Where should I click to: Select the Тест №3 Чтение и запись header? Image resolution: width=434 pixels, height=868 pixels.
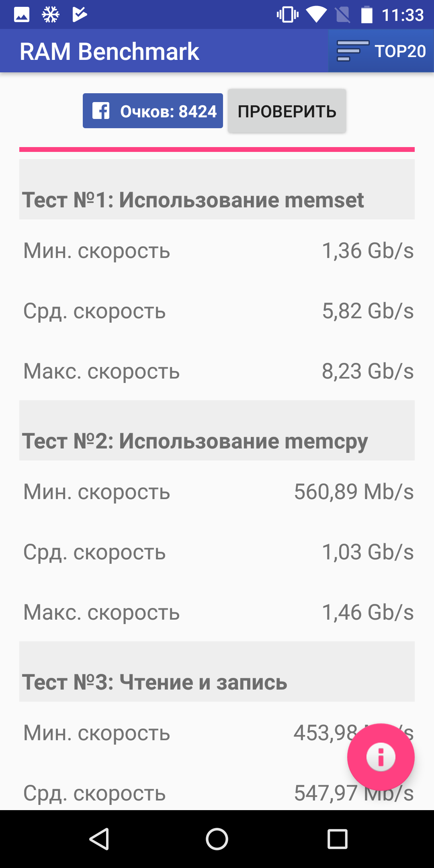217,671
